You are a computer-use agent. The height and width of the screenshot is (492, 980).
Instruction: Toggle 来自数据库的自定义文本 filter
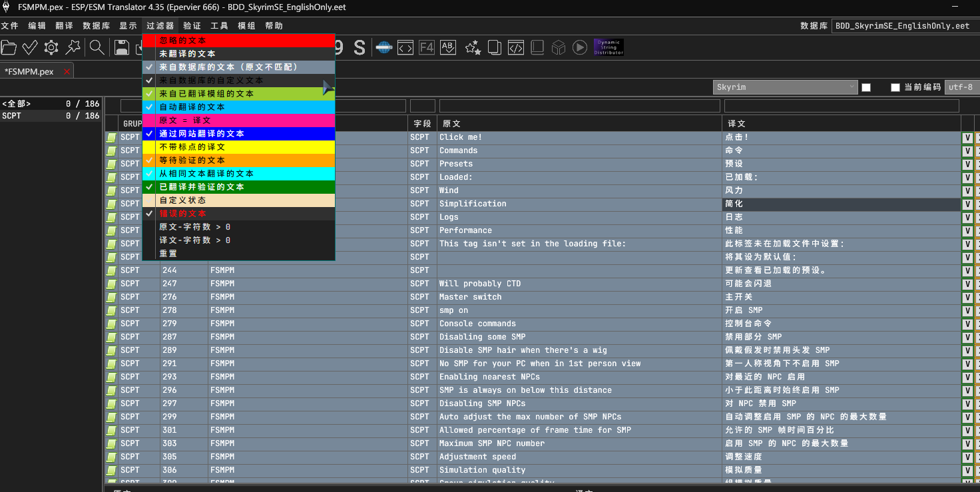238,81
